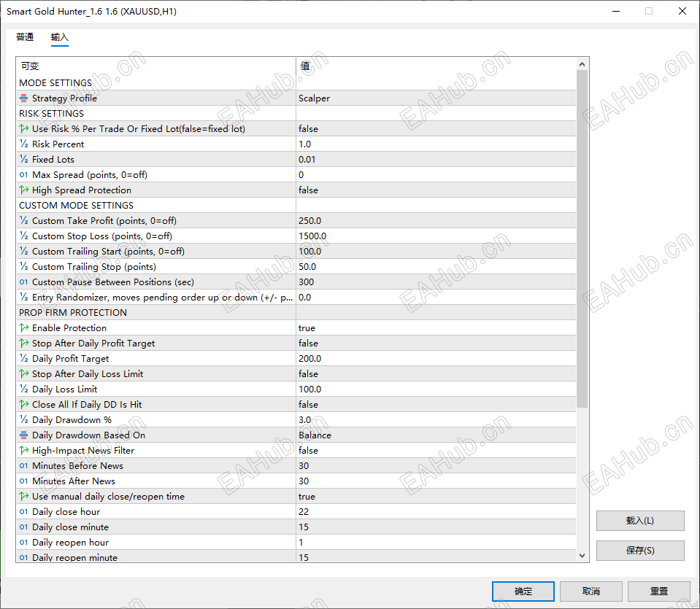This screenshot has height=609, width=700.
Task: Click the 取消 button
Action: click(591, 591)
